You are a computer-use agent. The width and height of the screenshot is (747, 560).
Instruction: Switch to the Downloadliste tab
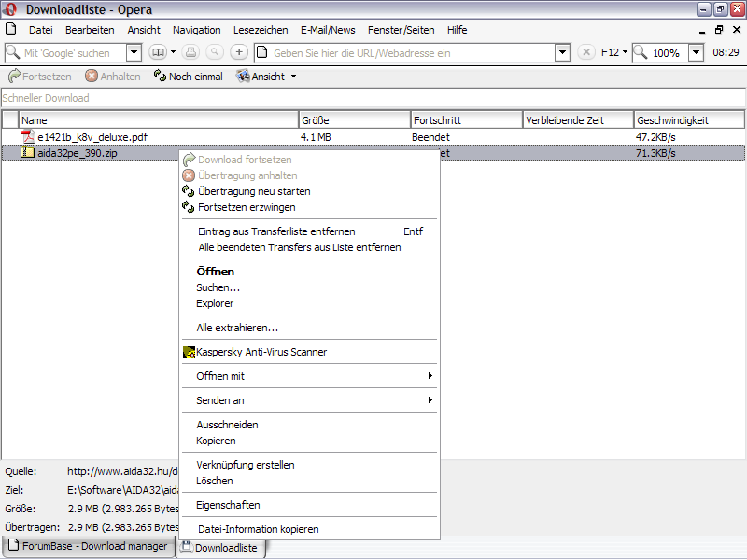pos(220,548)
